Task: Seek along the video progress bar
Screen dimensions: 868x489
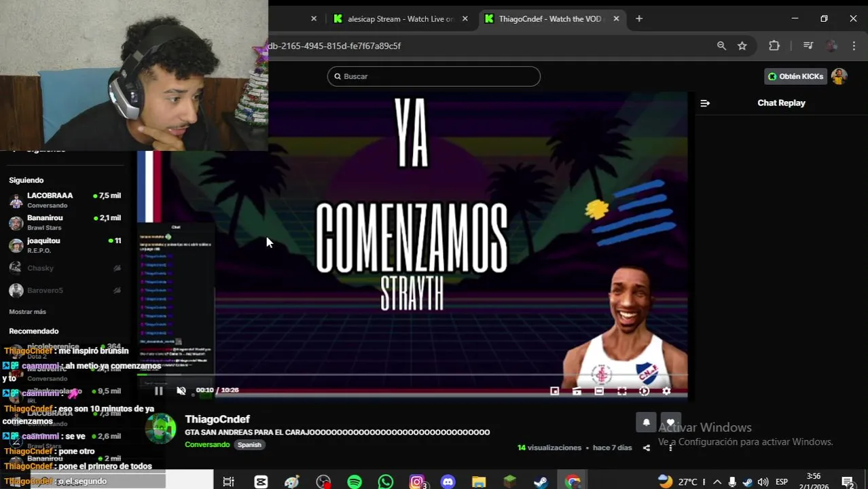Action: [x=412, y=375]
